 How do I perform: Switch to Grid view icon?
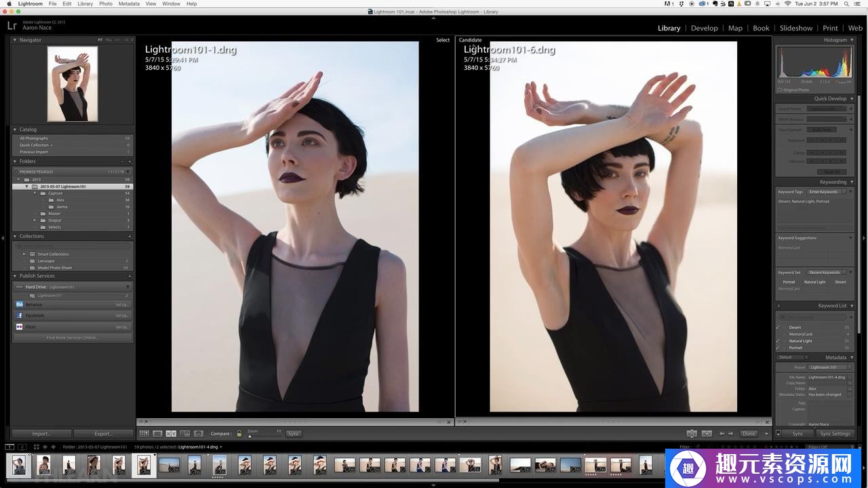(144, 434)
